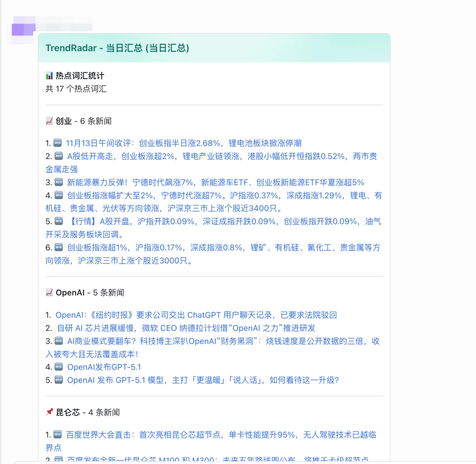Open the 百度世界大会直击昆仑芯 news link
476x464 pixels.
215,435
